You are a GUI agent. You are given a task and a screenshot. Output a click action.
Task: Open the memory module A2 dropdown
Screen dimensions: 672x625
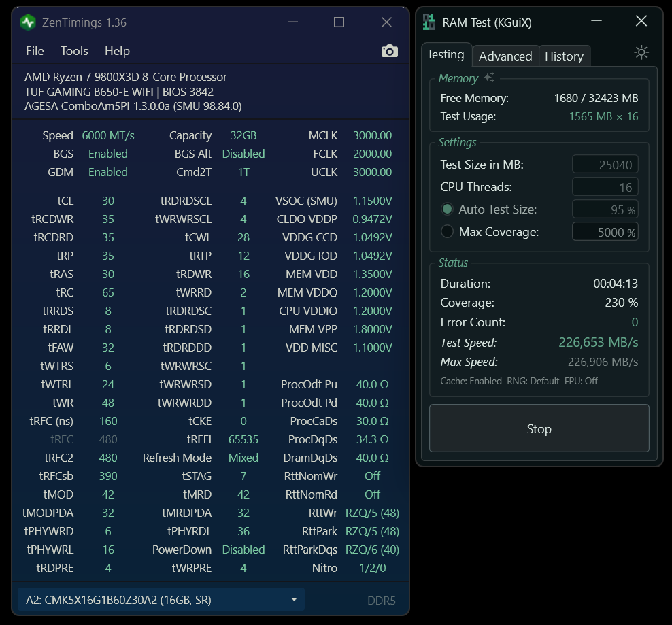click(161, 599)
